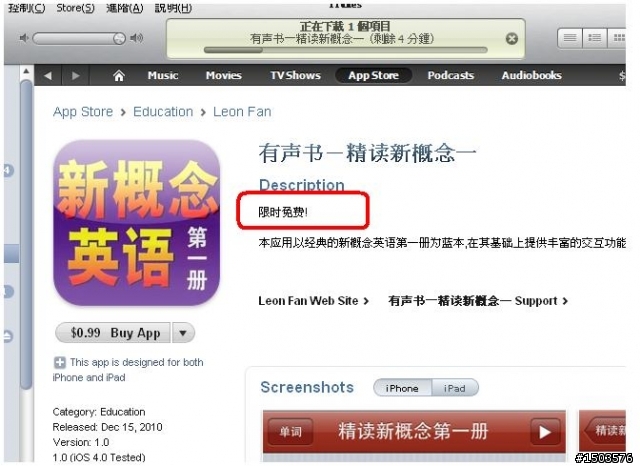640x466 pixels.
Task: Expand the designed for both devices plus icon
Action: click(60, 362)
